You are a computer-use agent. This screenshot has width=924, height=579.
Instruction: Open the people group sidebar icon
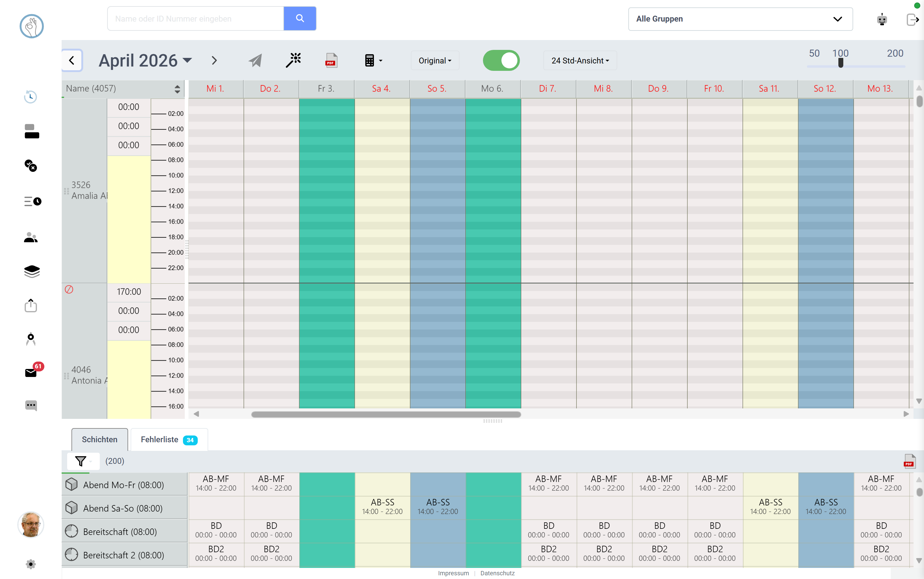[x=30, y=237]
